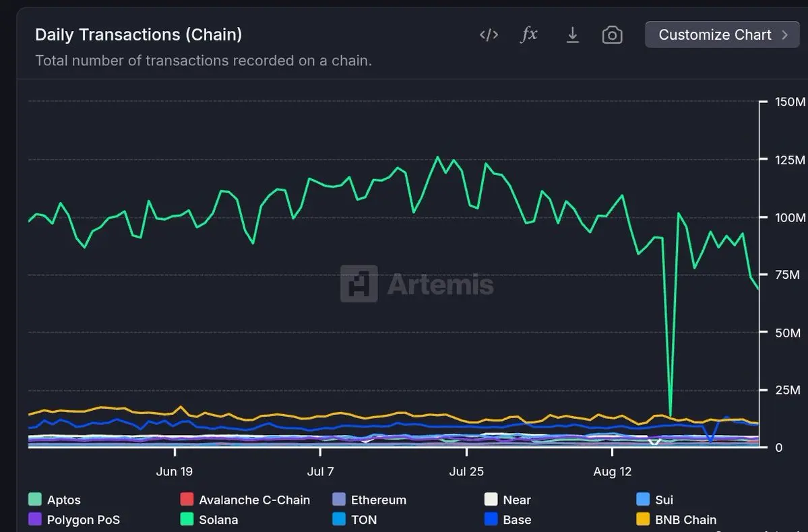Image resolution: width=808 pixels, height=532 pixels.
Task: Click the Avalanche C-Chain legend label
Action: (255, 500)
